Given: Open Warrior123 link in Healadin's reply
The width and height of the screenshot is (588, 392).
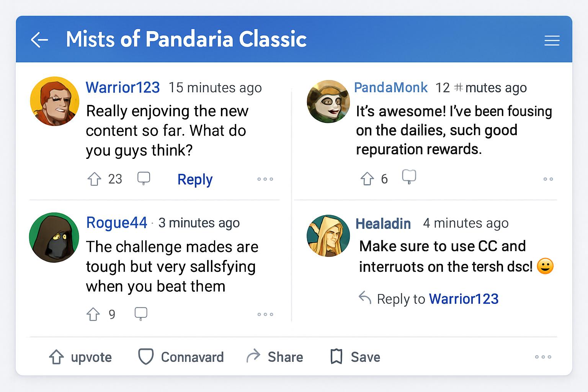Looking at the screenshot, I should 464,299.
